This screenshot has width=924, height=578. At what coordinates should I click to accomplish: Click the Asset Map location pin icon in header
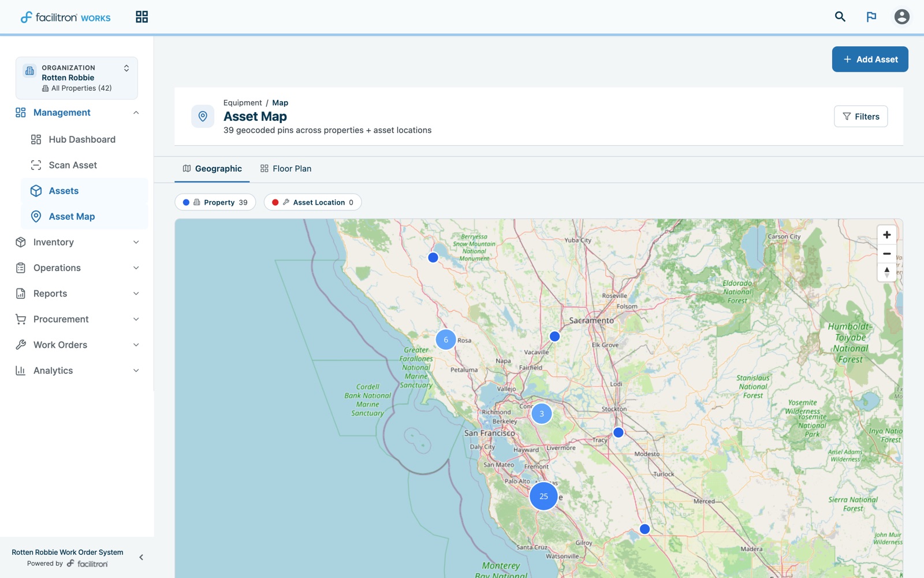tap(203, 116)
